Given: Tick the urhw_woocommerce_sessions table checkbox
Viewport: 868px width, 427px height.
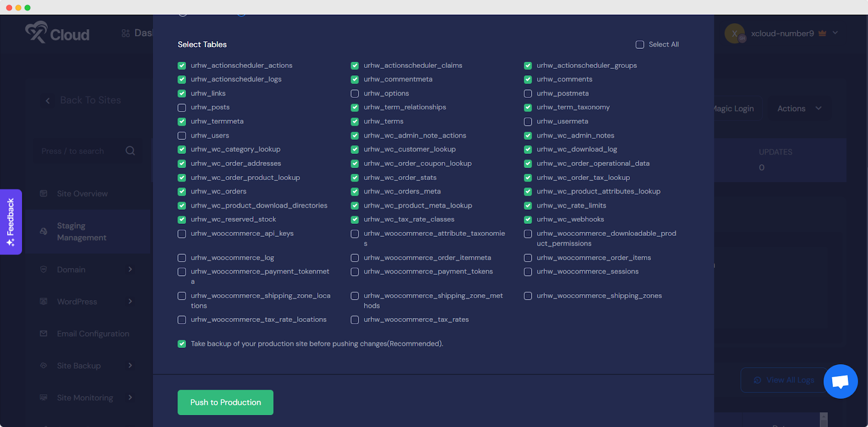Looking at the screenshot, I should (x=528, y=272).
